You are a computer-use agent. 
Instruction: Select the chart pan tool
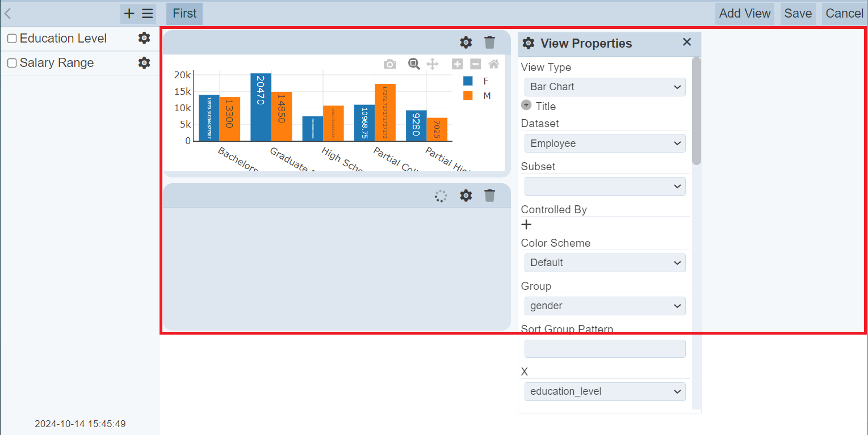coord(433,64)
